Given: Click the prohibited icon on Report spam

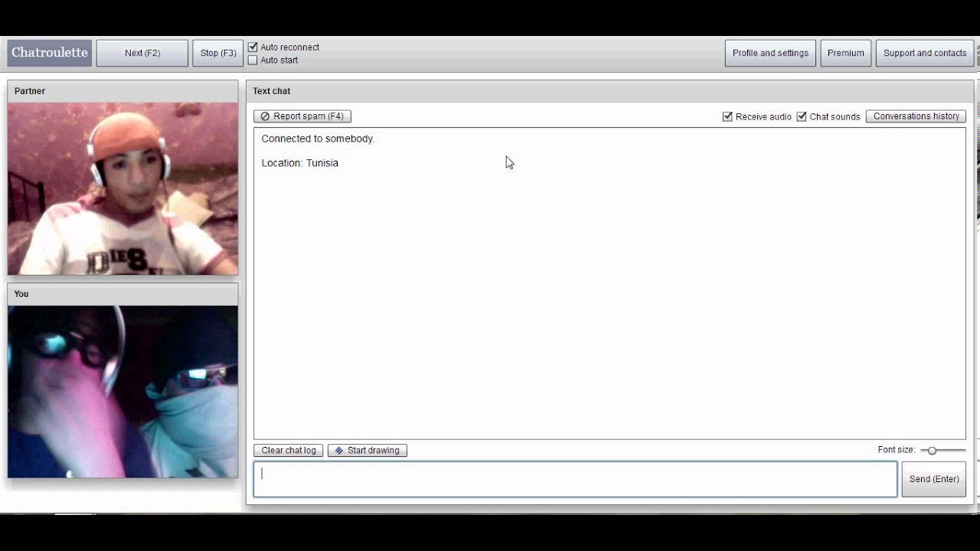Looking at the screenshot, I should (265, 116).
